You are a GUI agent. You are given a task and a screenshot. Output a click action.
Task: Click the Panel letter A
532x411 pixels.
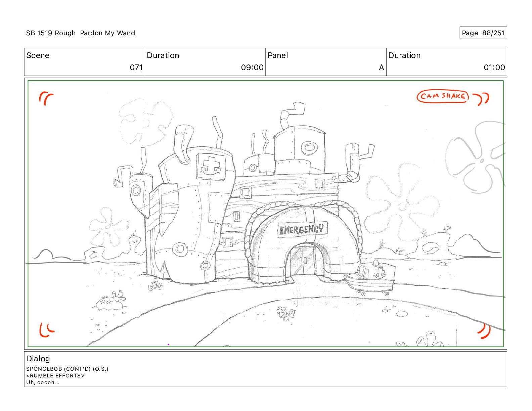(x=381, y=67)
